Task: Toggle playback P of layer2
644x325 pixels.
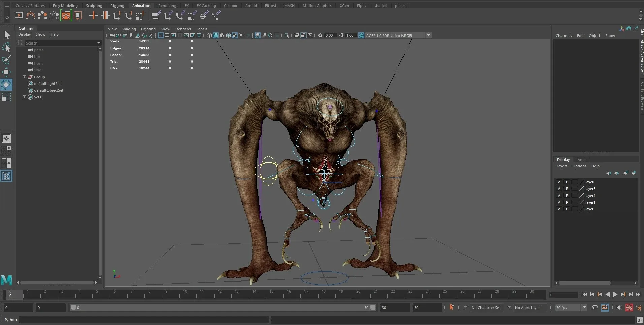Action: click(567, 209)
